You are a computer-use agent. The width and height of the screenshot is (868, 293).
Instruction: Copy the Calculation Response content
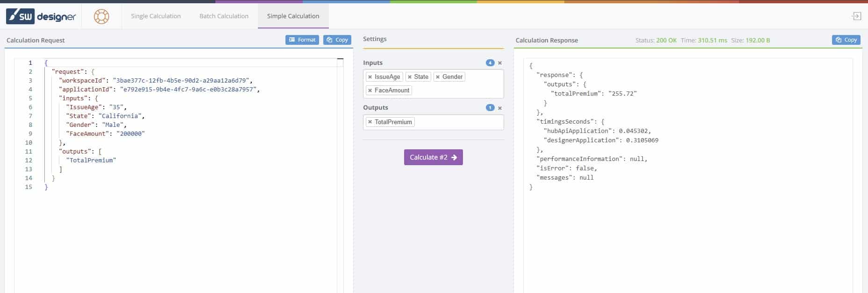click(846, 40)
